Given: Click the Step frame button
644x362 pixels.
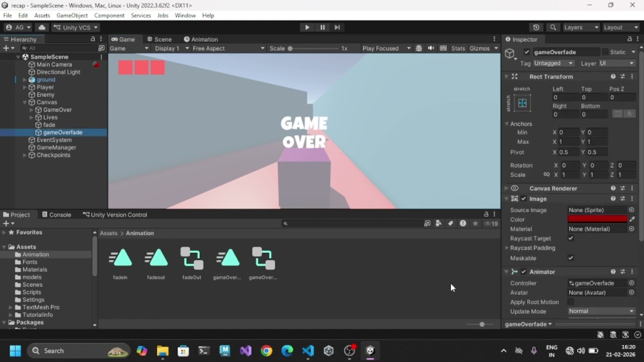Looking at the screenshot, I should click(337, 27).
